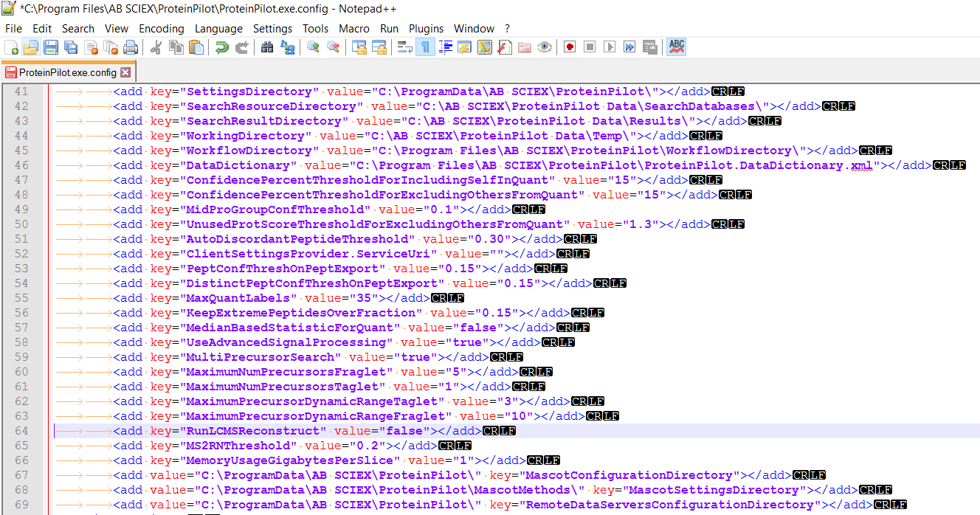The height and width of the screenshot is (515, 980).
Task: Open Find with the binoculars icon
Action: point(267,47)
